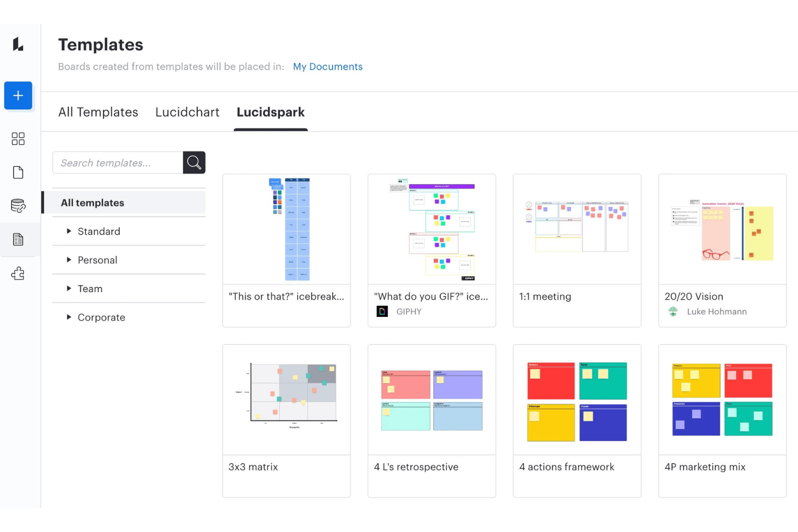This screenshot has width=798, height=532.
Task: Click the 20/20 Vision title text
Action: [x=694, y=296]
